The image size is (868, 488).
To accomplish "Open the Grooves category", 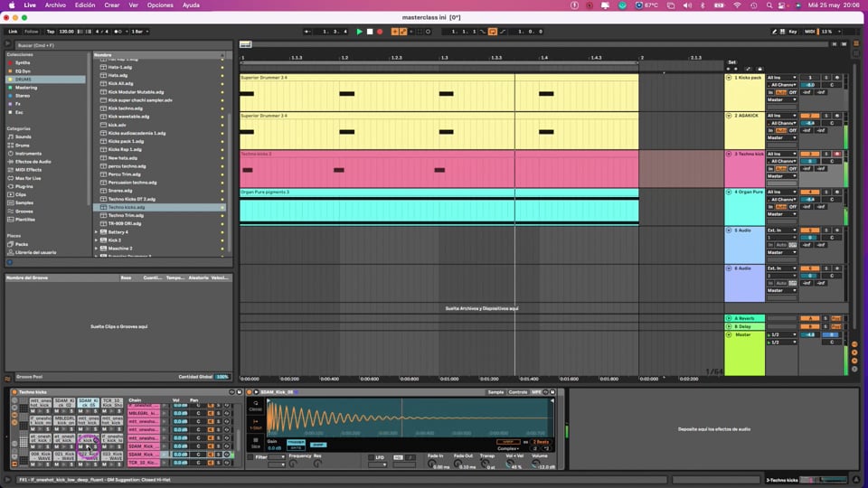I will pos(24,211).
